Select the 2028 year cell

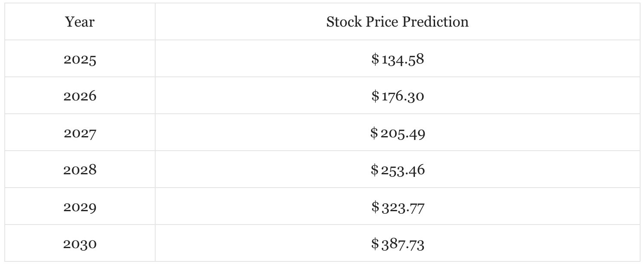pyautogui.click(x=80, y=170)
